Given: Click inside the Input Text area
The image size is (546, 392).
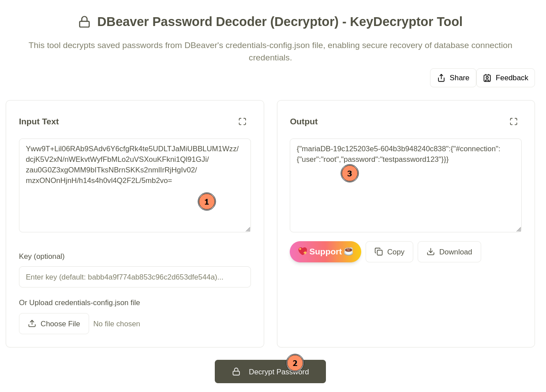Looking at the screenshot, I should [135, 185].
